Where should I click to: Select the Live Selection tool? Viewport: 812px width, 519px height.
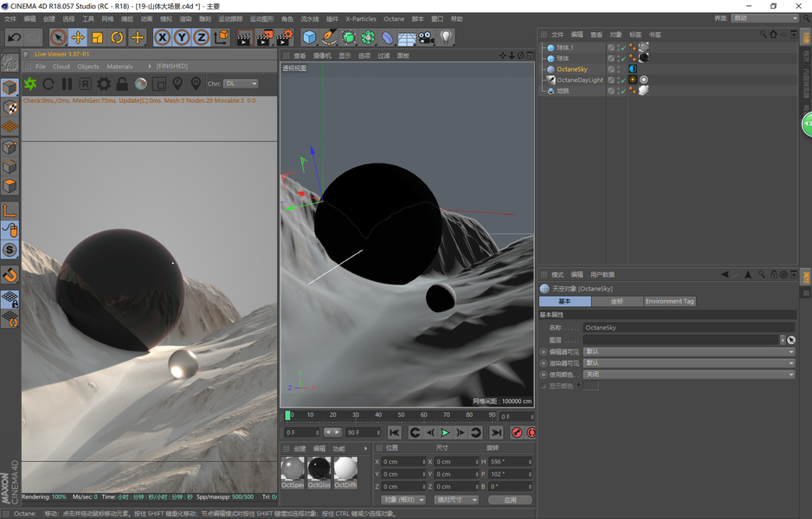click(x=59, y=37)
